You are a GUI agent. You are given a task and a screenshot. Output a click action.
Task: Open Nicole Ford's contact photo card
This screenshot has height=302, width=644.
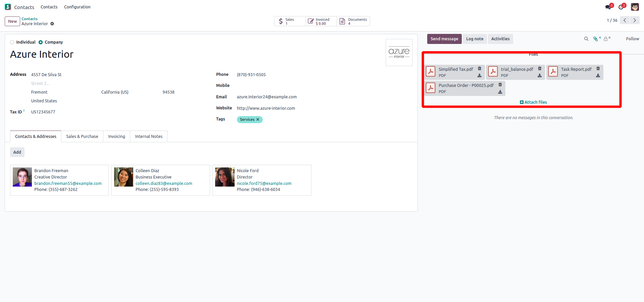(x=225, y=177)
